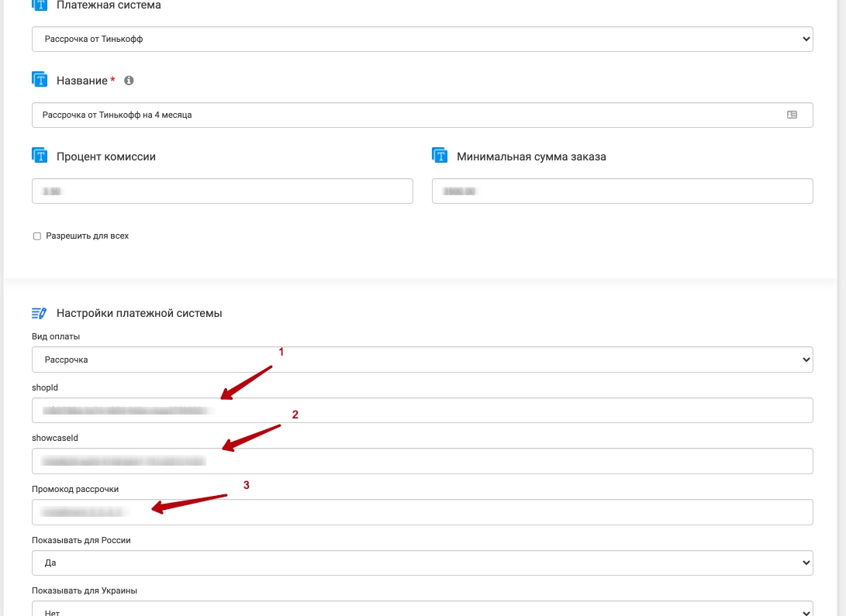Open the Показывать для Украины dropdown
846x616 pixels.
pos(423,609)
